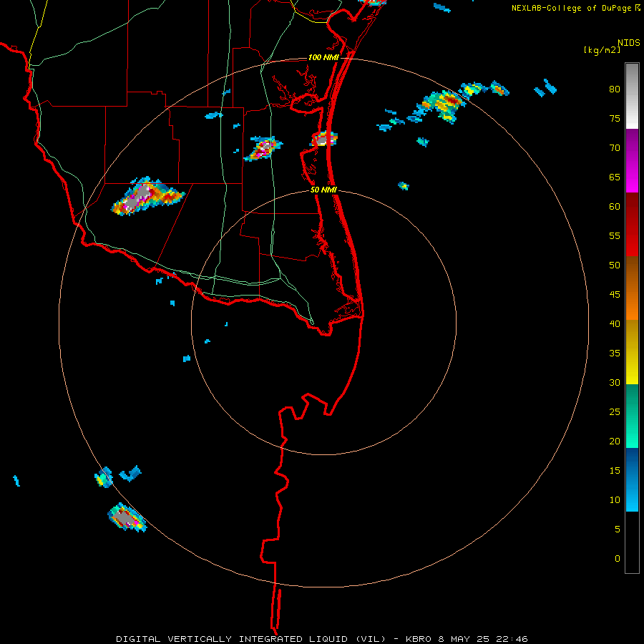Click the 20 value on the color scale
The width and height of the screenshot is (644, 644).
615,441
